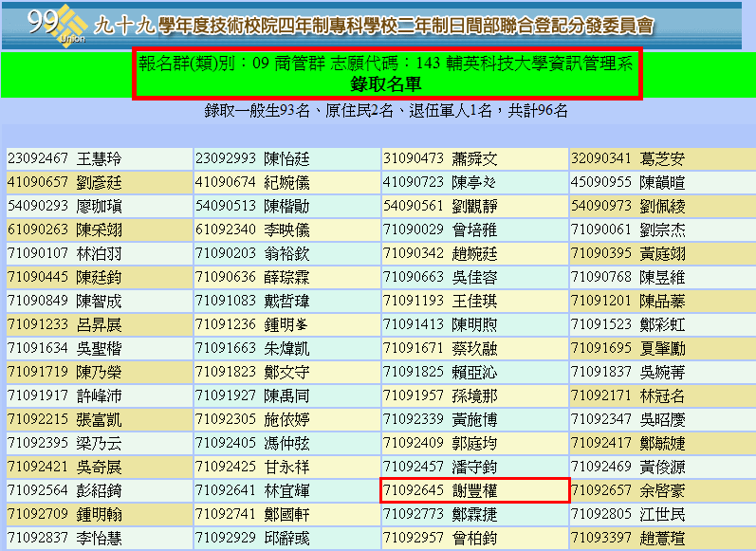Select cell 71090061 劉宗杰
This screenshot has height=551, width=756.
click(663, 230)
